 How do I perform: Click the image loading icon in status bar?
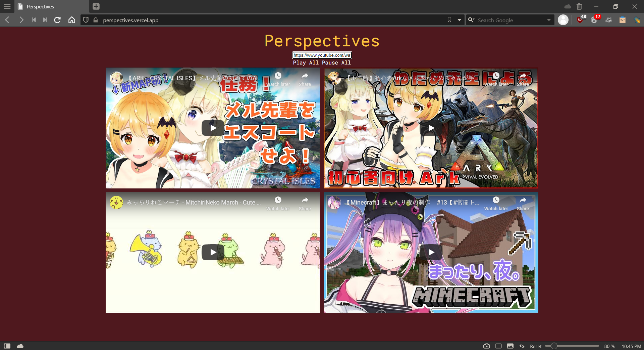[510, 346]
